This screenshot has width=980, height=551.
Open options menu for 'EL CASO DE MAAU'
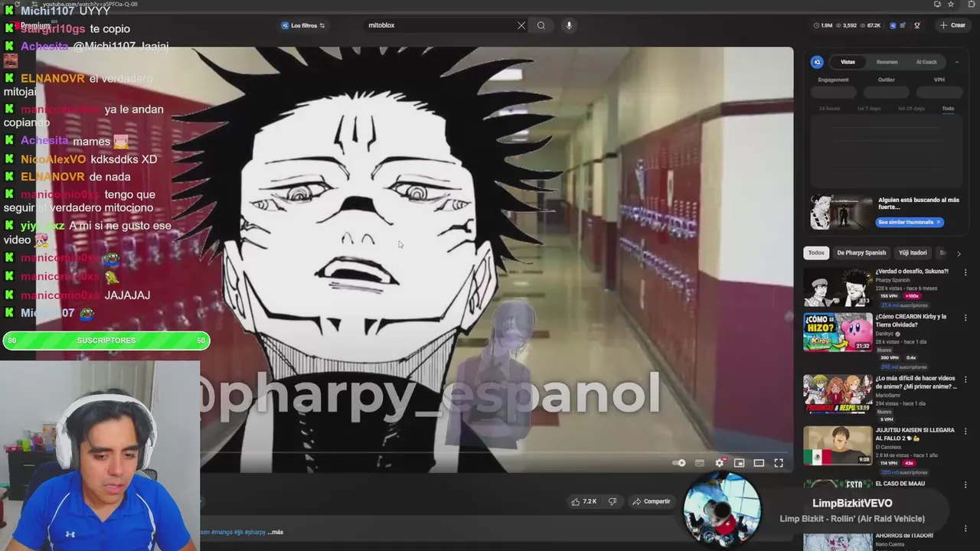point(965,484)
